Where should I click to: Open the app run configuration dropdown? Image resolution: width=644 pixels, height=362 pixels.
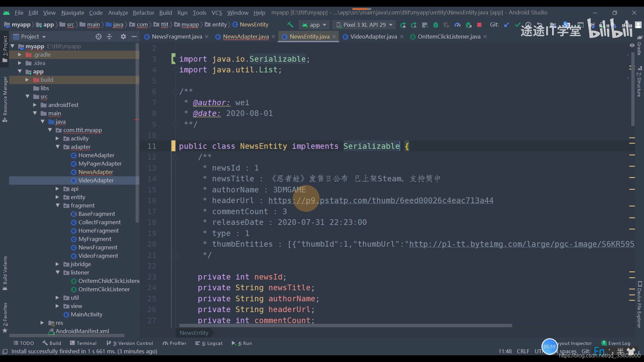(314, 25)
